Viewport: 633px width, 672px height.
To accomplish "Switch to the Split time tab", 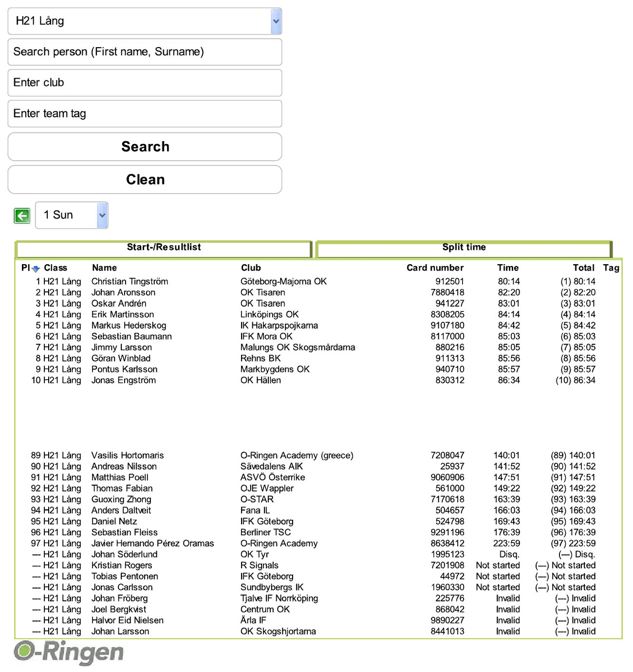I will coord(464,248).
